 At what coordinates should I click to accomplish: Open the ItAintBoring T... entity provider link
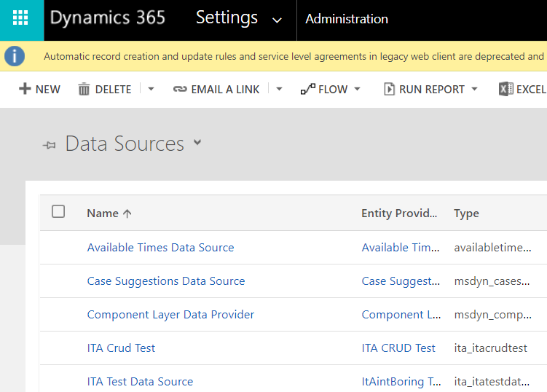point(401,382)
